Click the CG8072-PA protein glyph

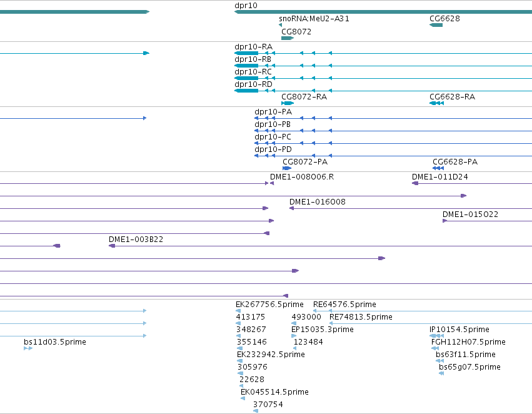pyautogui.click(x=287, y=168)
